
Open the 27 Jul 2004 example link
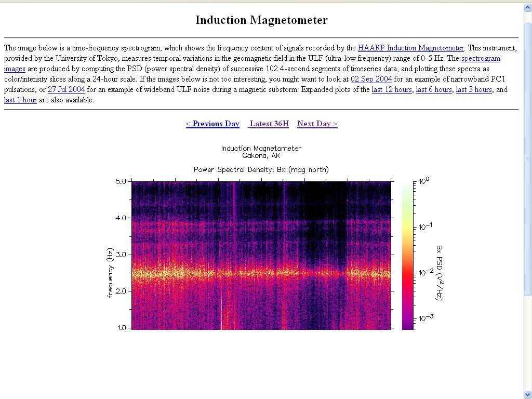pyautogui.click(x=66, y=89)
